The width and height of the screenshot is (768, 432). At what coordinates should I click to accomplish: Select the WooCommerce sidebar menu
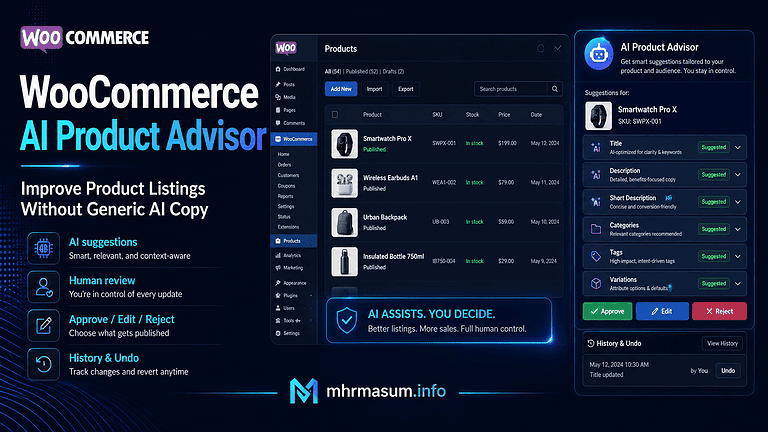(x=294, y=139)
